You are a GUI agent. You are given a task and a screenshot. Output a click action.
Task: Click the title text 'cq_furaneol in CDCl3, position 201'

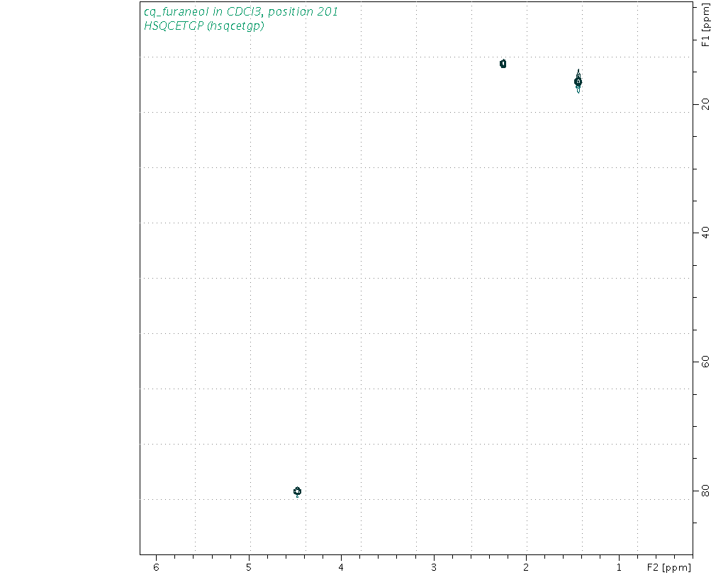241,11
